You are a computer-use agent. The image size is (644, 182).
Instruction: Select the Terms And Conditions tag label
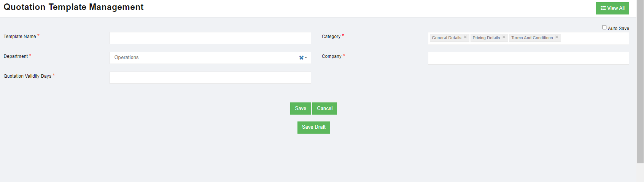(x=532, y=38)
